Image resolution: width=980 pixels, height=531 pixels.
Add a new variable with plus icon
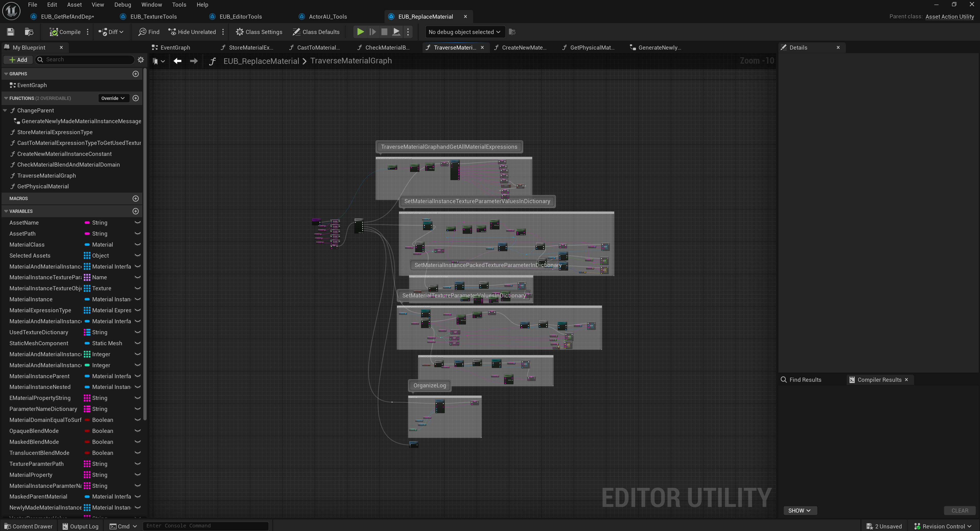click(135, 211)
